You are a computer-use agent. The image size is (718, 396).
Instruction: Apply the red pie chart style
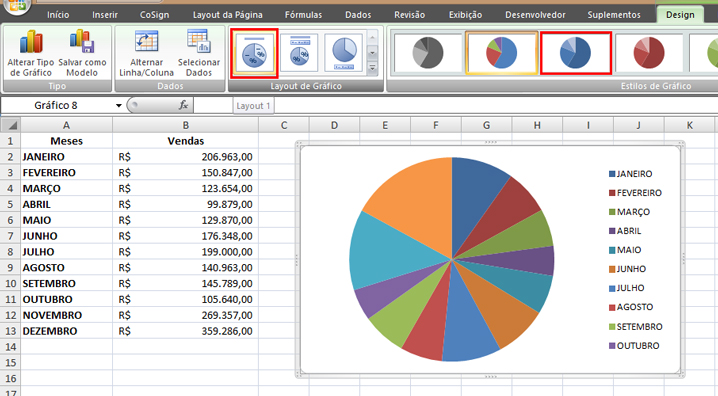point(649,53)
